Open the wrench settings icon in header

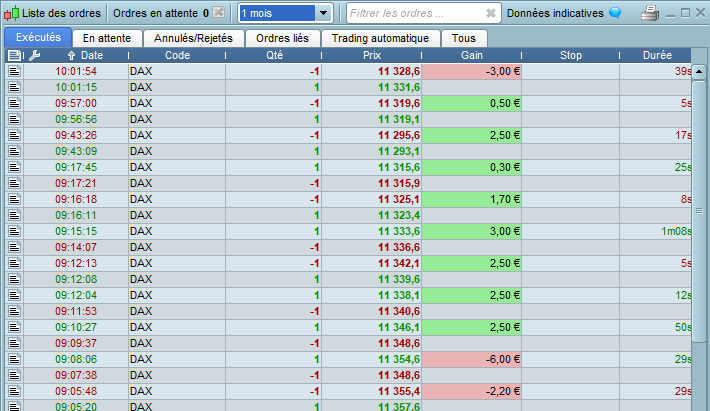pyautogui.click(x=34, y=55)
